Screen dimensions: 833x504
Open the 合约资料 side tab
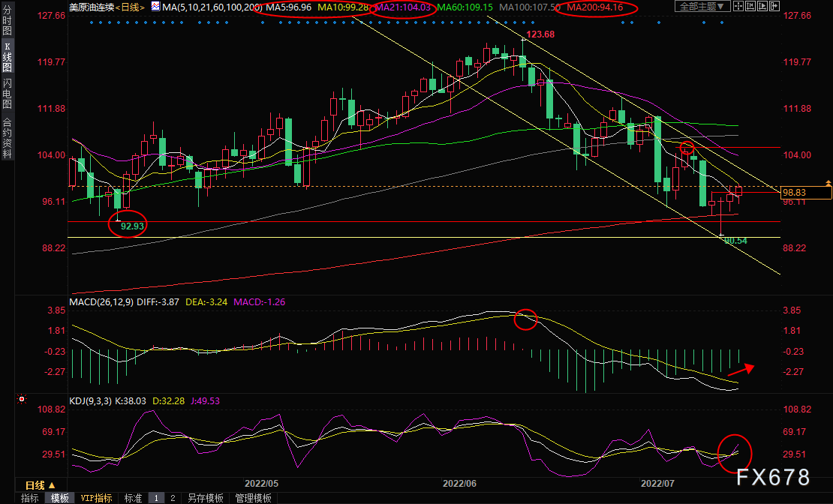tap(7, 138)
